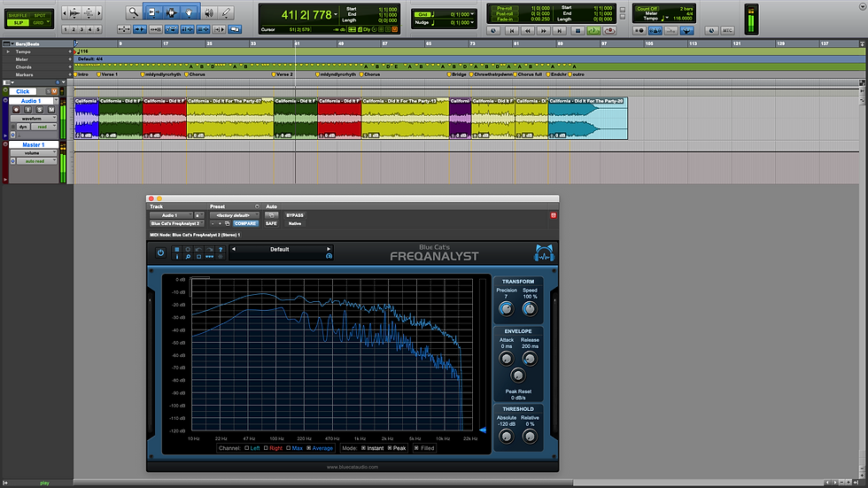Open the waveform track view dropdown
868x488 pixels.
coord(34,119)
